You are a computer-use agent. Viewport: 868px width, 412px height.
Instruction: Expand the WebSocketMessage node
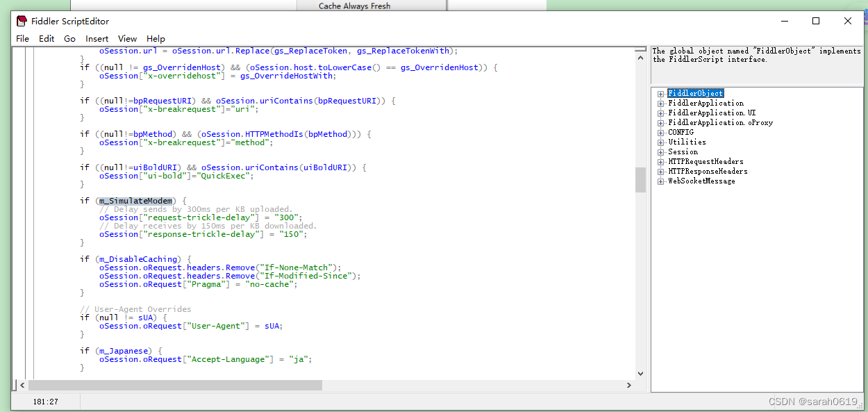(x=661, y=181)
